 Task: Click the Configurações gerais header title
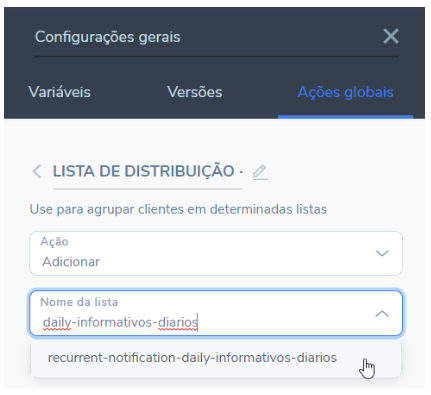pos(108,37)
